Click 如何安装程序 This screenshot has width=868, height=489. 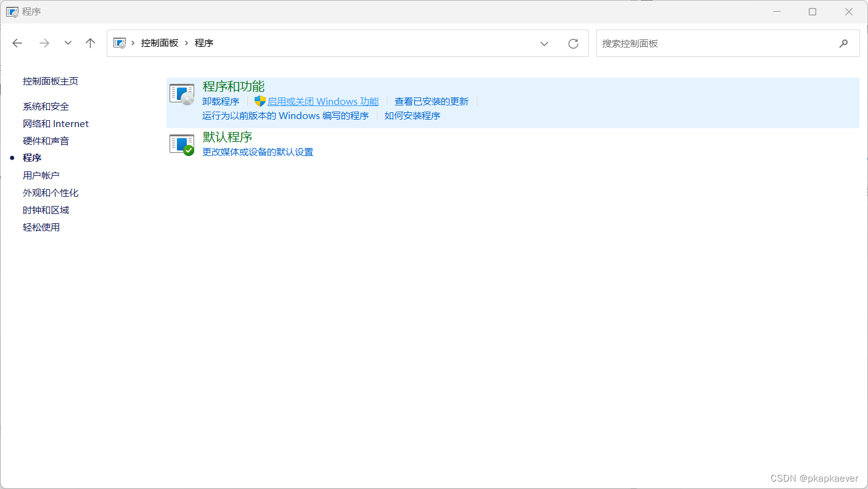pos(411,115)
